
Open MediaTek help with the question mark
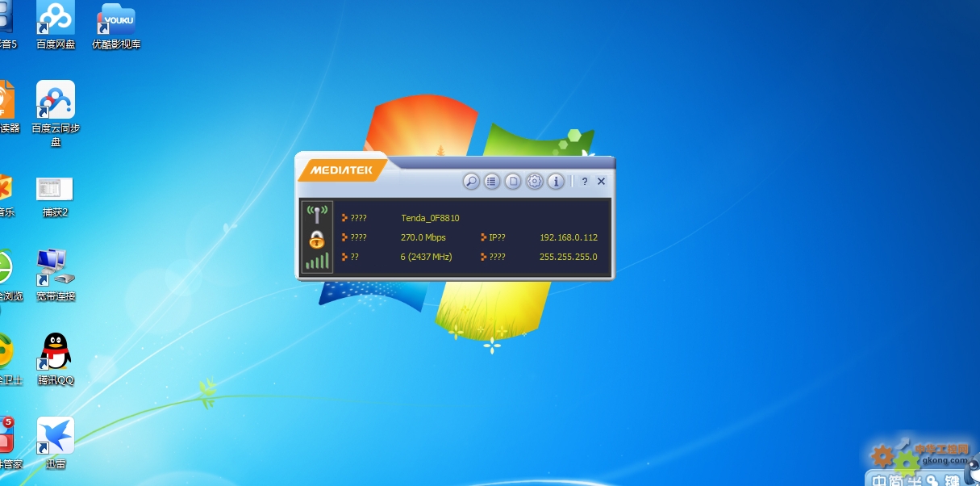click(585, 182)
